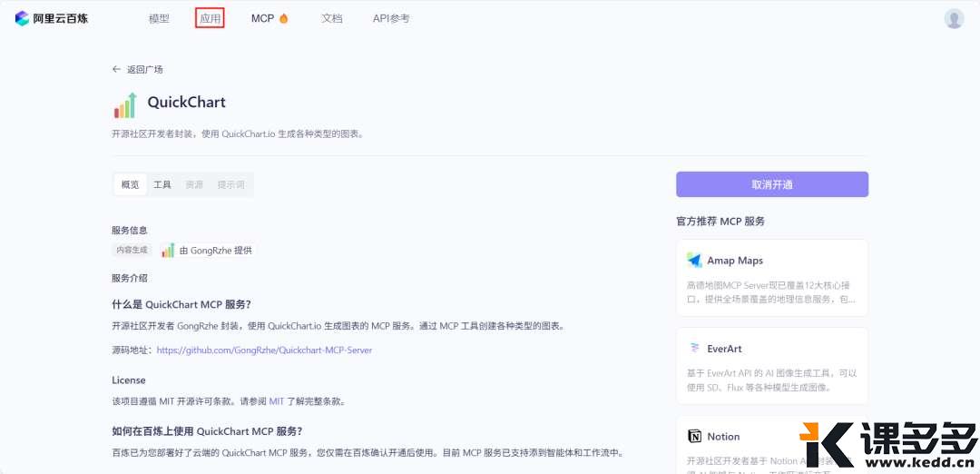
Task: Click the QuickChart bar chart logo
Action: click(x=125, y=105)
